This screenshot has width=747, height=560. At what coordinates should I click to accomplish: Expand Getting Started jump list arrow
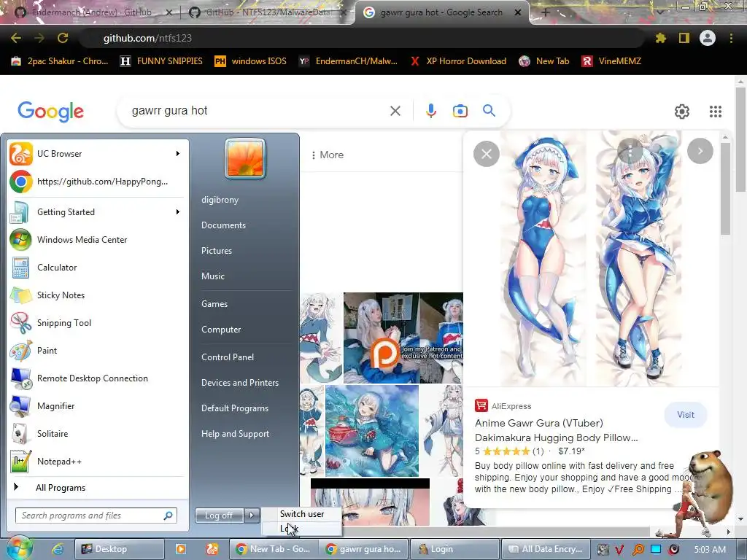click(178, 211)
